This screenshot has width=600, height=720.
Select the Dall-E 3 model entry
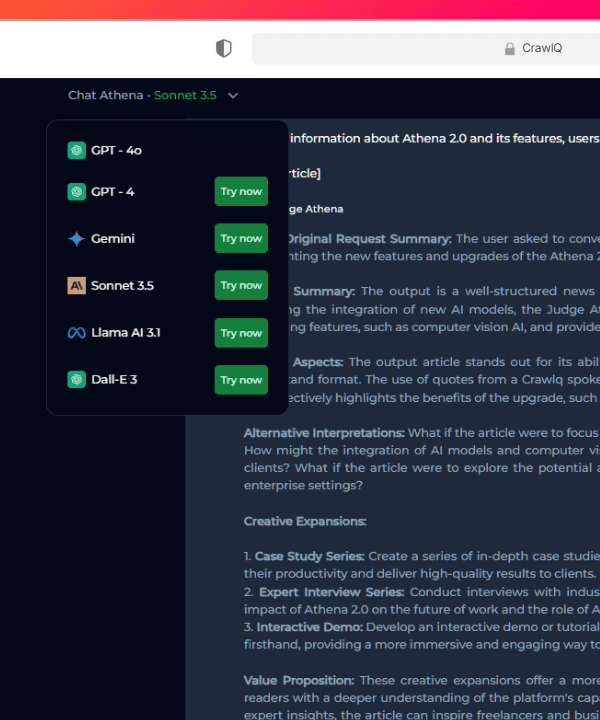114,379
